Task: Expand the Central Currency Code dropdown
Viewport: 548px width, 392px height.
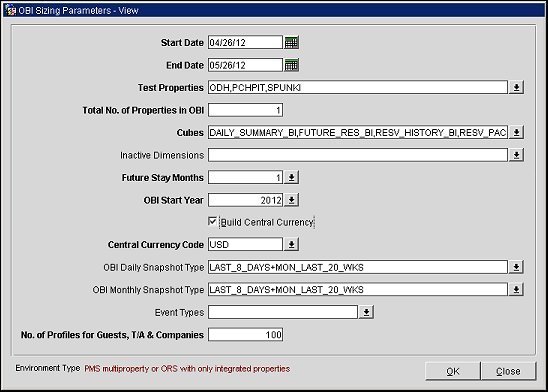Action: pyautogui.click(x=291, y=245)
